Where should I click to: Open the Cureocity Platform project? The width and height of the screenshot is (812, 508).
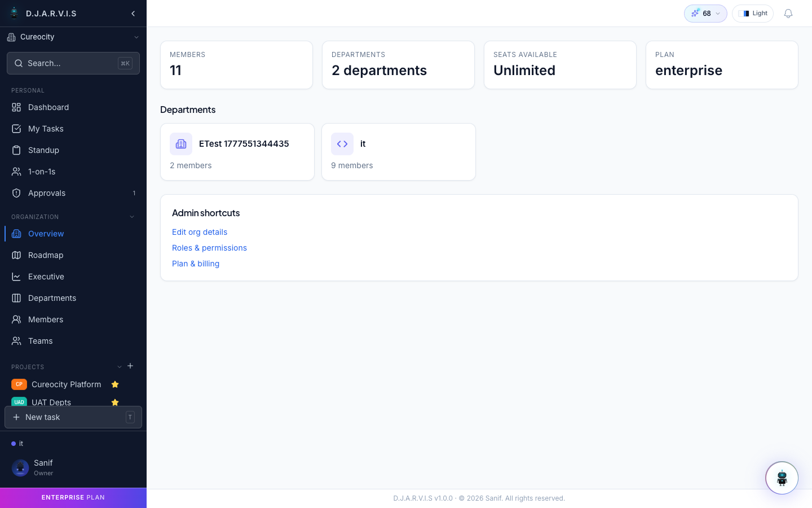pos(67,384)
